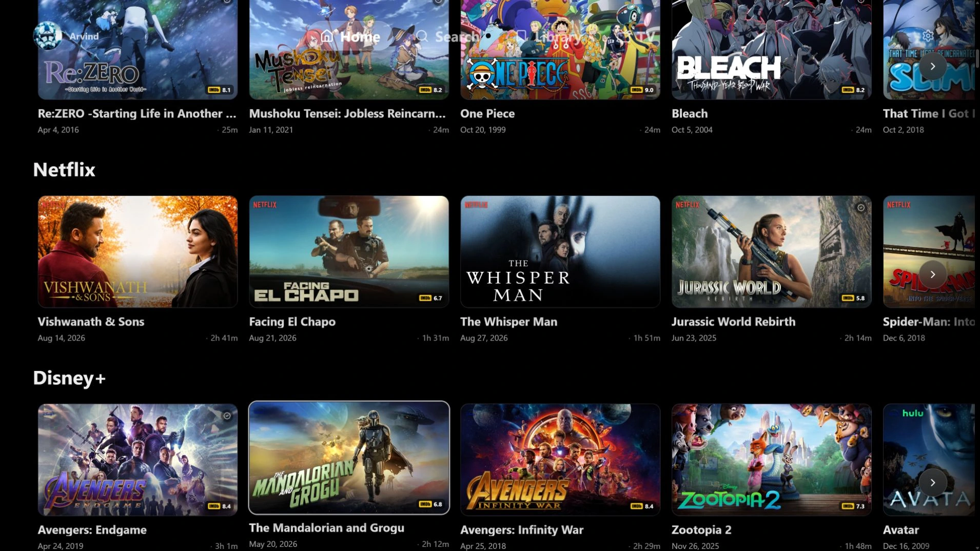
Task: Select the That Time I Got Reincarnated Slime poster
Action: click(929, 49)
